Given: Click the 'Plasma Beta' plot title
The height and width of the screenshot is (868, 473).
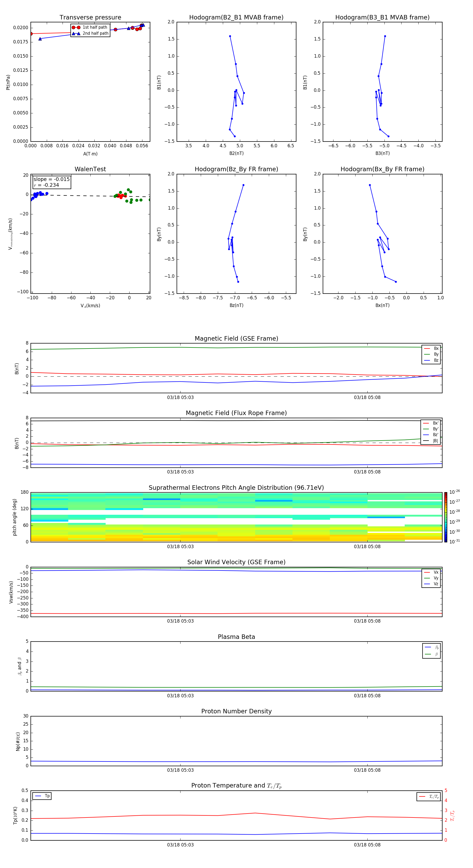Looking at the screenshot, I should [236, 637].
